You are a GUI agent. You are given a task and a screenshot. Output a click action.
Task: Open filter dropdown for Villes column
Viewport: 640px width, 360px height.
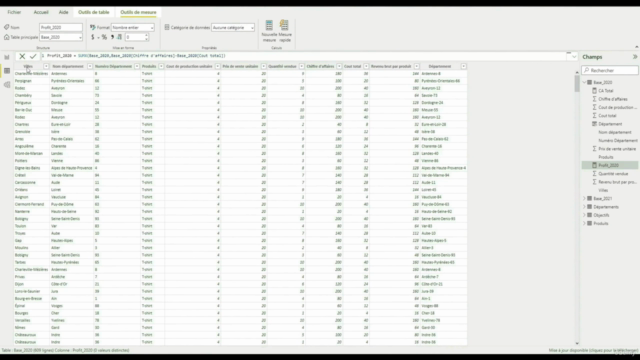(x=46, y=66)
